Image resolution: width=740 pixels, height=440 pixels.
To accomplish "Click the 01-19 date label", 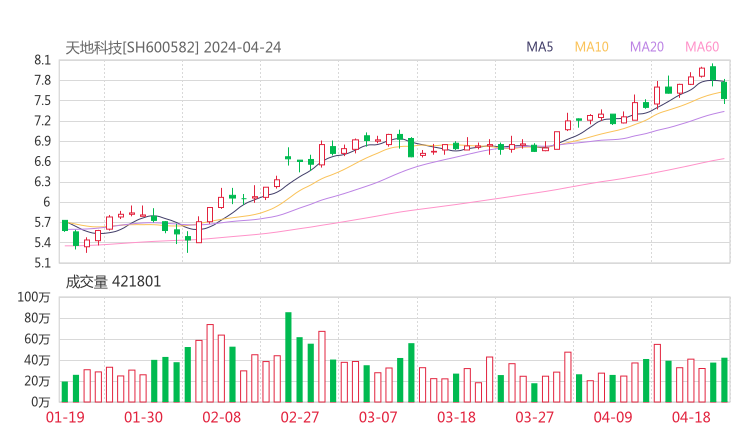I will 65,417.
